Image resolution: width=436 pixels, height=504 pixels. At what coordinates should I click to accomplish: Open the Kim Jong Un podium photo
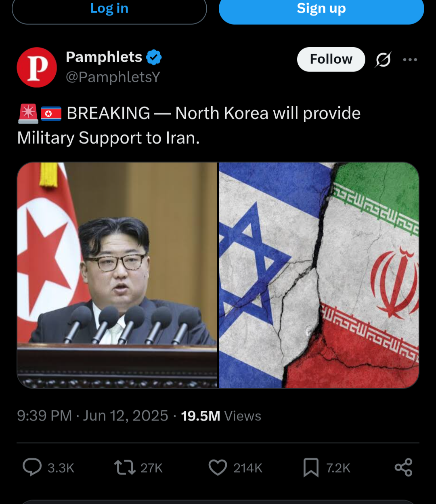coord(117,275)
